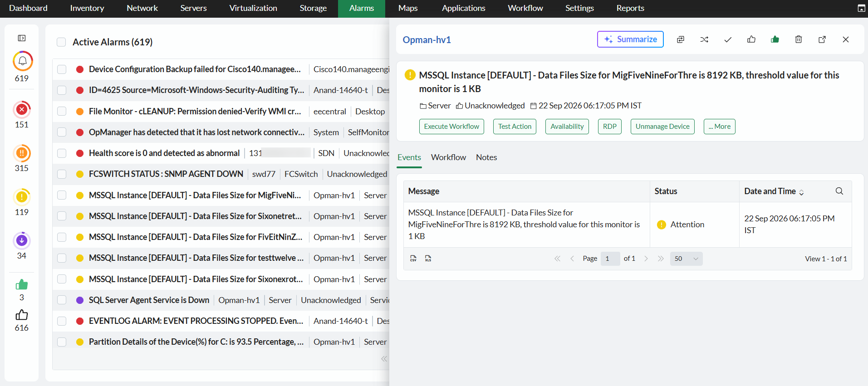
Task: Open MSSQL Data Files Size for testtwelve alarm
Action: (196, 258)
